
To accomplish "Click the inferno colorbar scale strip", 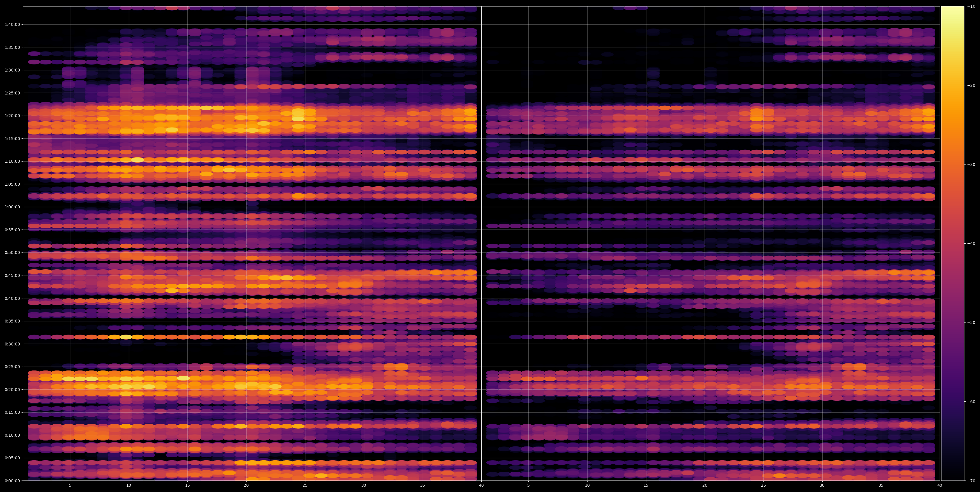I will [x=953, y=244].
